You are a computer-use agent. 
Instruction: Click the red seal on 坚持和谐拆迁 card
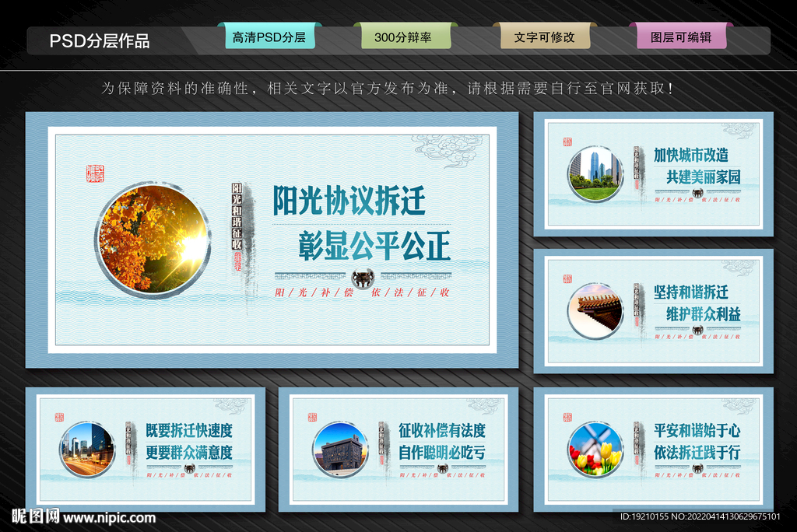tap(567, 279)
